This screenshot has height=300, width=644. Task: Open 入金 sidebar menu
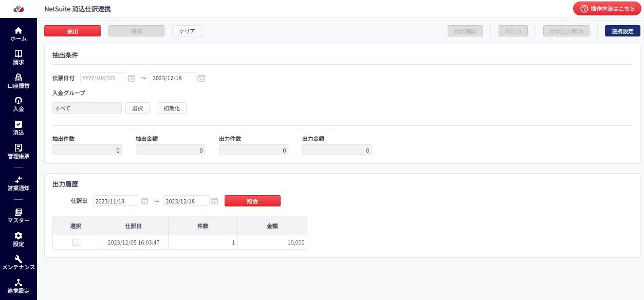[19, 104]
